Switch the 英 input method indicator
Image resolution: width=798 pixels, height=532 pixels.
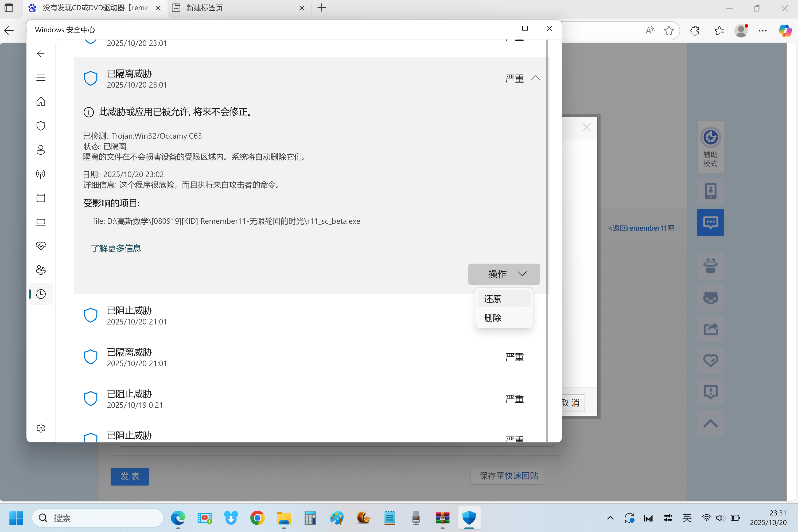tap(687, 518)
